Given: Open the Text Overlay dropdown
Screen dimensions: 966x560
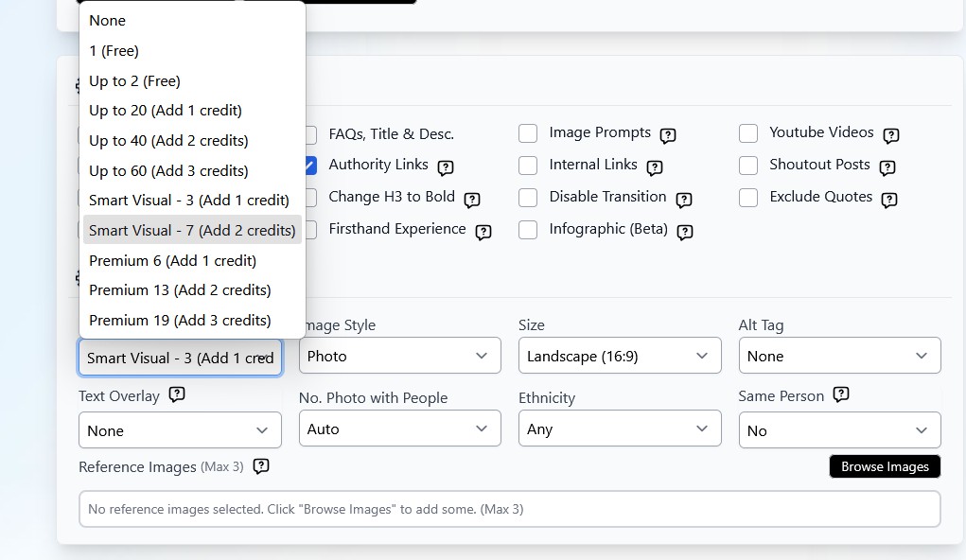Looking at the screenshot, I should [180, 430].
